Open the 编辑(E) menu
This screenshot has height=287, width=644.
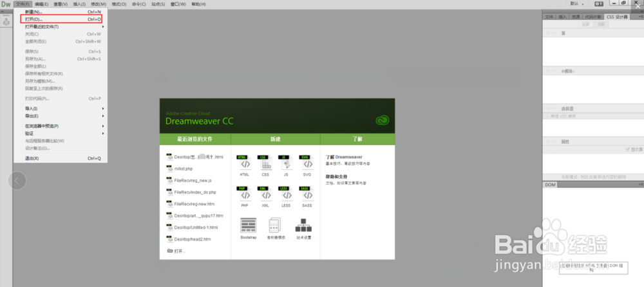tap(41, 4)
